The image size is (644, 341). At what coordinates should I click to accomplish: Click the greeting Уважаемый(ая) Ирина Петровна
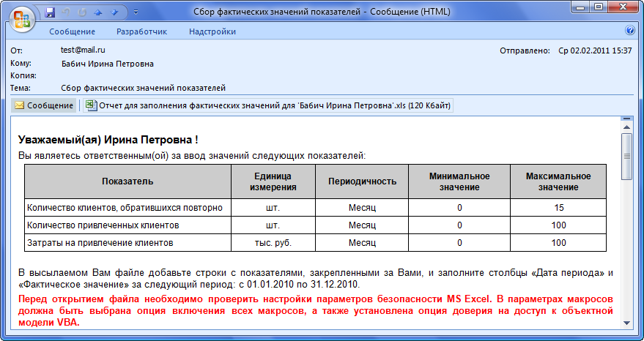pos(108,140)
